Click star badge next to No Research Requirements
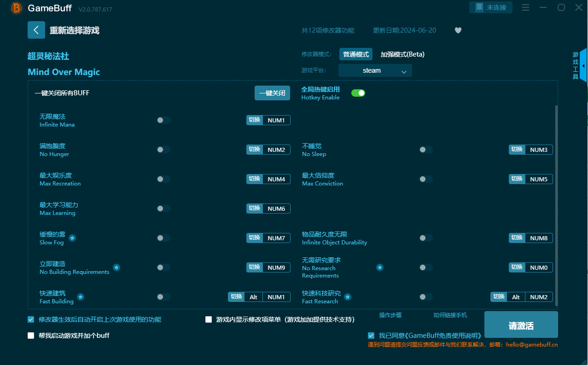 pyautogui.click(x=380, y=267)
